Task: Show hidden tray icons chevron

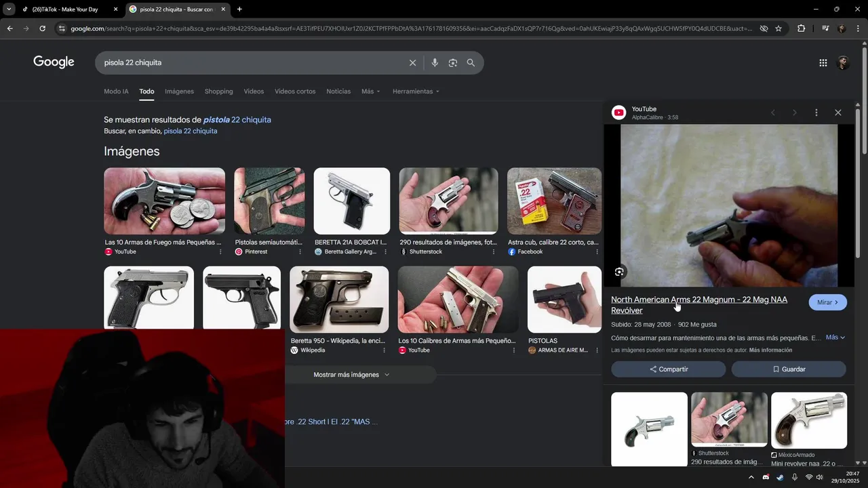Action: coord(751,477)
